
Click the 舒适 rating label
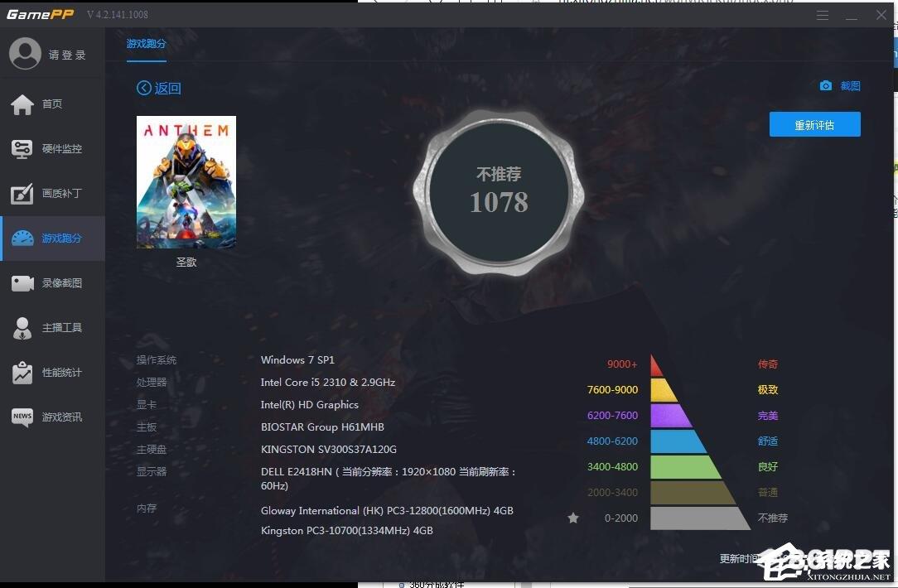tap(767, 441)
